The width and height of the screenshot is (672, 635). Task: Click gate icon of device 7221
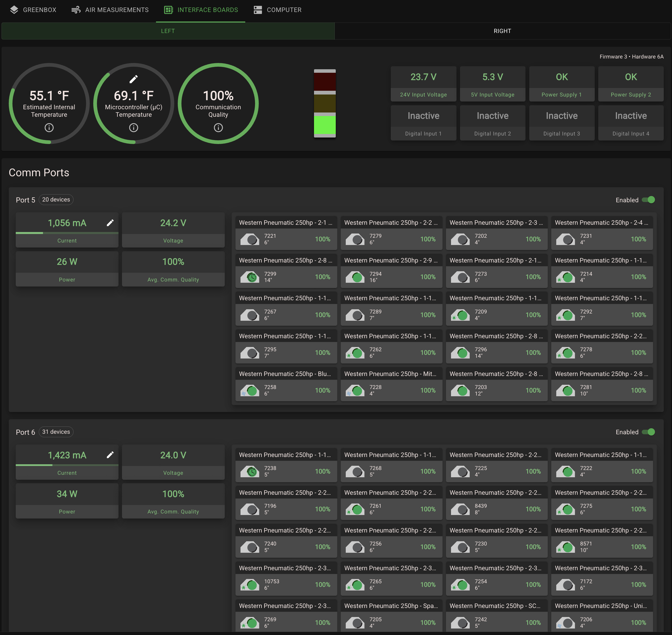[x=250, y=239]
